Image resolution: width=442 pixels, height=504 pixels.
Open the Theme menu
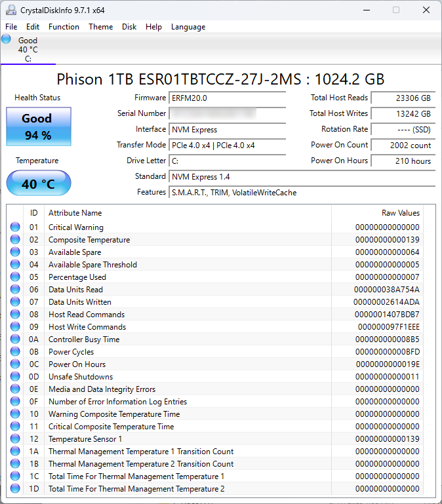pos(101,27)
